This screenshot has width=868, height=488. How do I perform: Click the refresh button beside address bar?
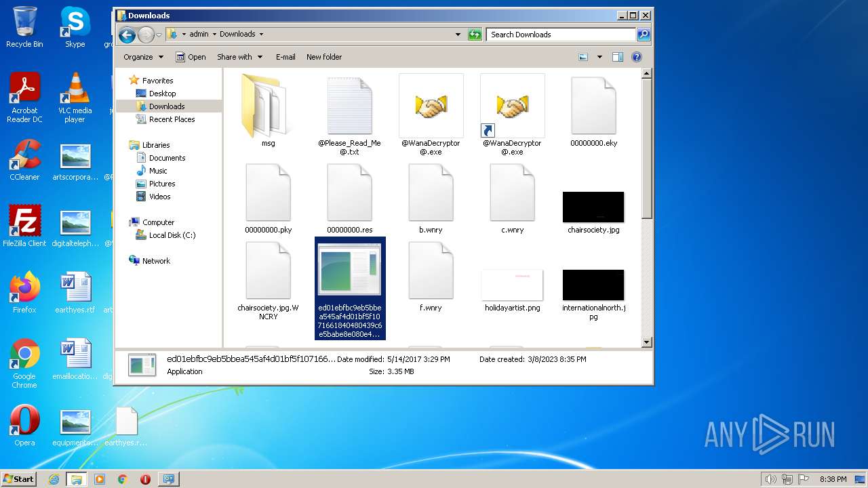coord(475,35)
